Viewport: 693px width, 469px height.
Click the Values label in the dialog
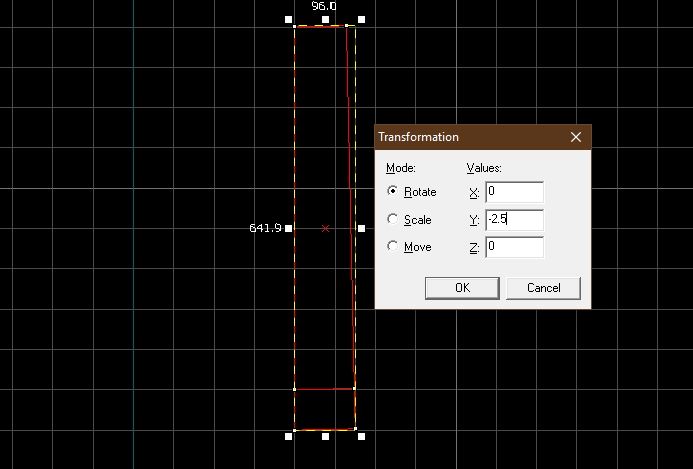pyautogui.click(x=484, y=168)
